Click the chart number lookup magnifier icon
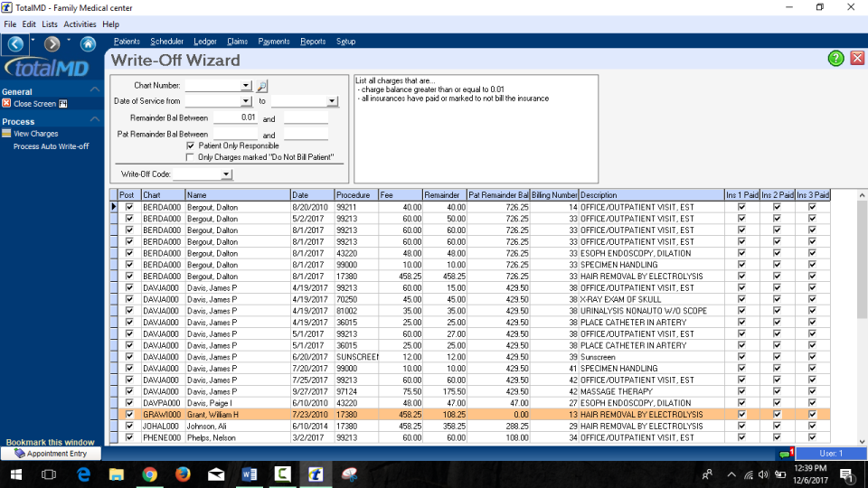868x488 pixels. tap(262, 86)
